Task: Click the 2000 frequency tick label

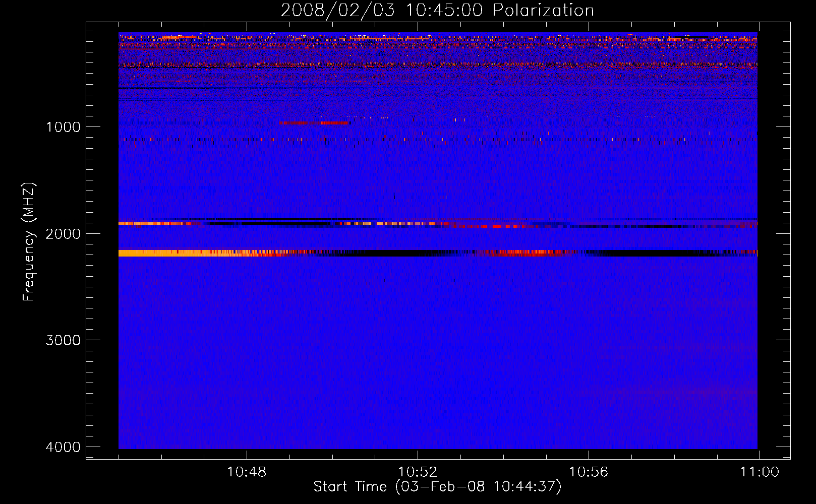Action: (63, 234)
